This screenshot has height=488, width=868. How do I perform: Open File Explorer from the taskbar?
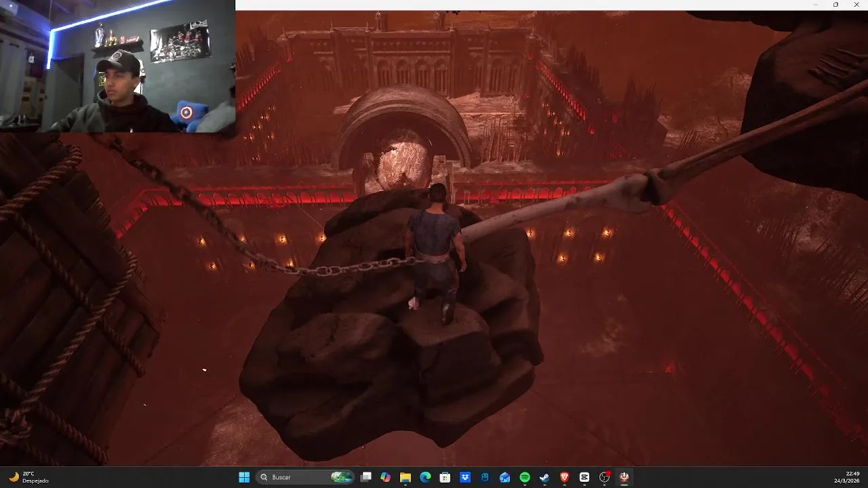[406, 477]
